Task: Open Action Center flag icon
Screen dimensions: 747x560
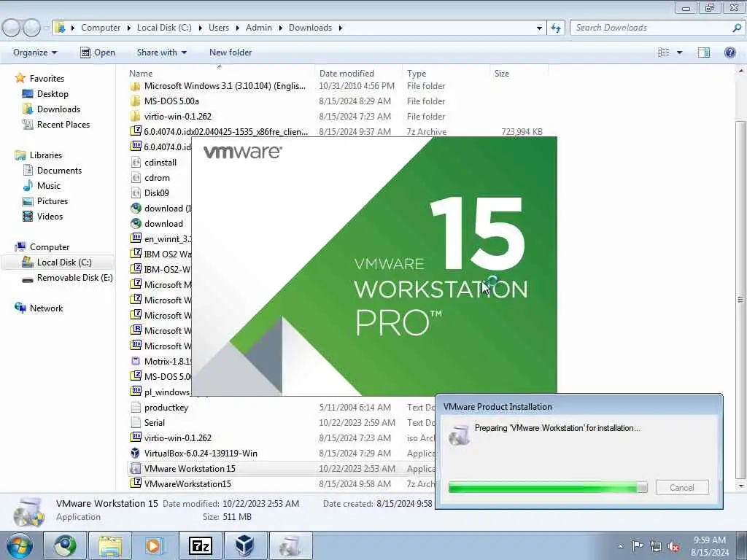Action: (x=638, y=545)
